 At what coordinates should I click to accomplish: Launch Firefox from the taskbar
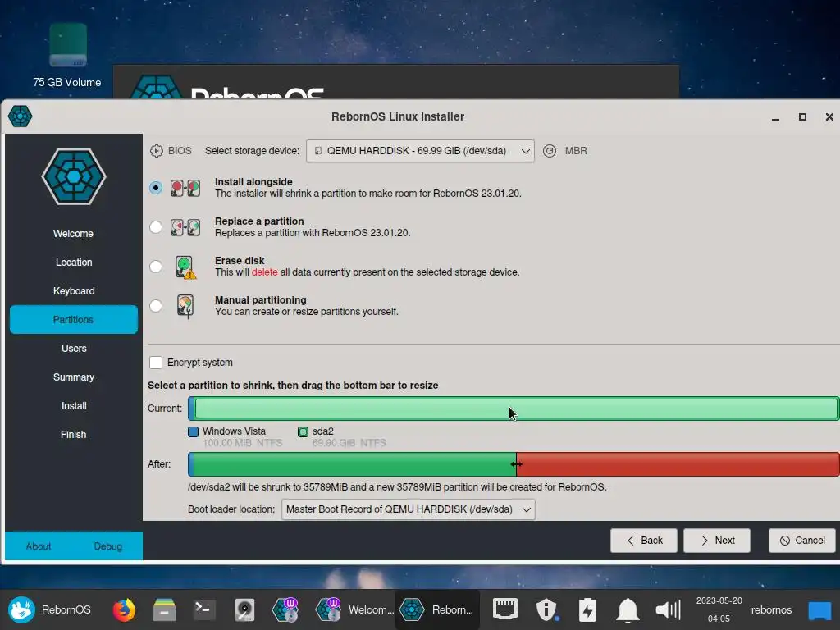124,609
